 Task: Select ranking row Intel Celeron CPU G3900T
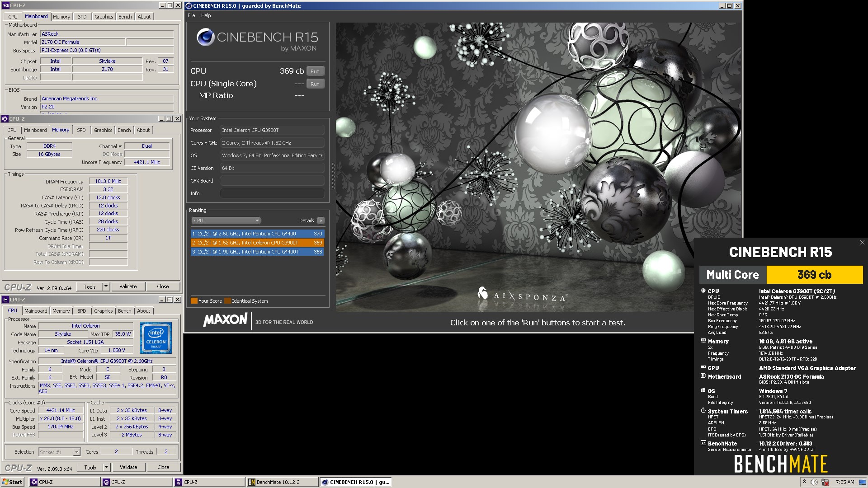pyautogui.click(x=257, y=243)
